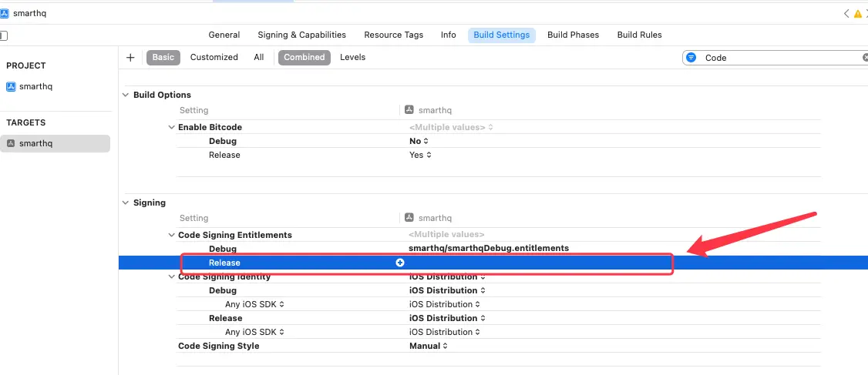Select the All filter button
The height and width of the screenshot is (375, 868).
258,58
